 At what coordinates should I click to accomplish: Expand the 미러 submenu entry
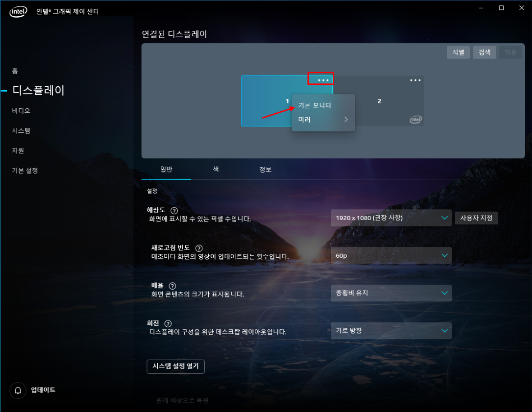323,120
